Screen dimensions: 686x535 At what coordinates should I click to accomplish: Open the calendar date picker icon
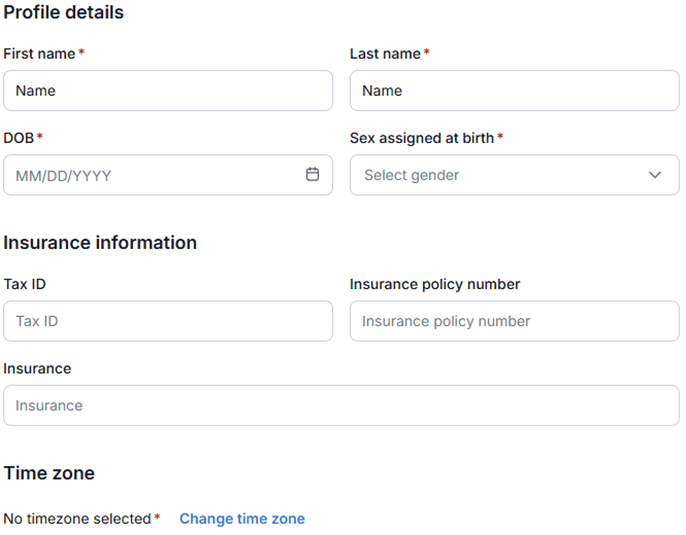pos(312,174)
